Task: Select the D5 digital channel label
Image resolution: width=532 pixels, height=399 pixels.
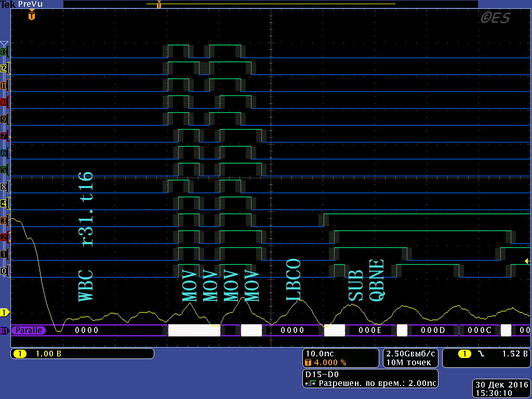Action: [4, 170]
